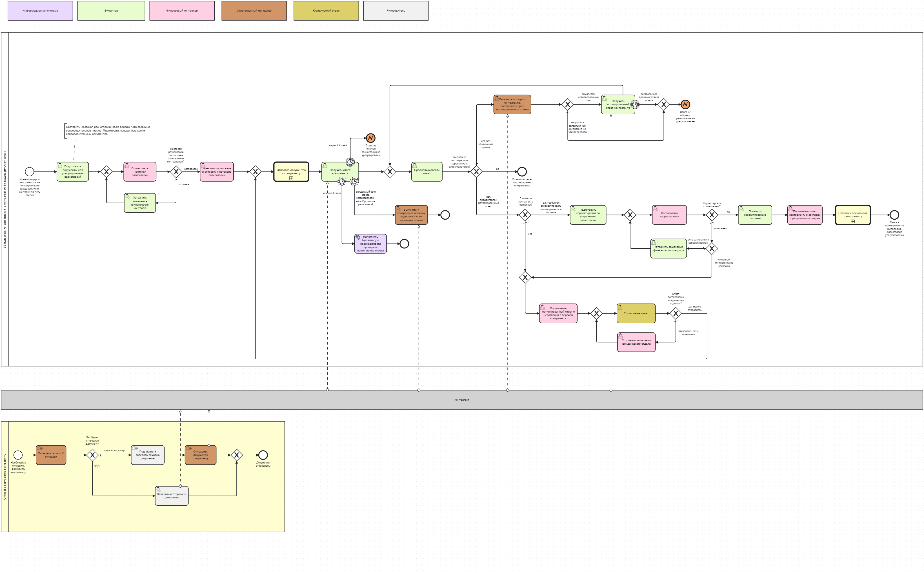
Task: Click the gear icon on the 'Напомнить бухгалтеру' task
Action: pyautogui.click(x=358, y=237)
